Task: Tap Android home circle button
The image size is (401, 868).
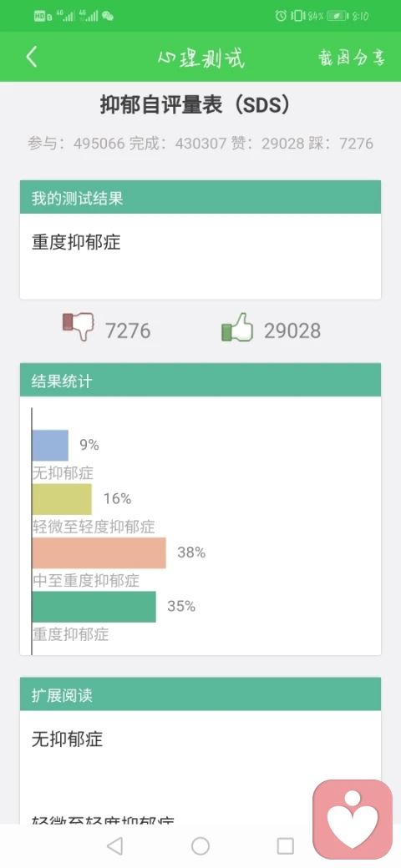Action: 200,845
